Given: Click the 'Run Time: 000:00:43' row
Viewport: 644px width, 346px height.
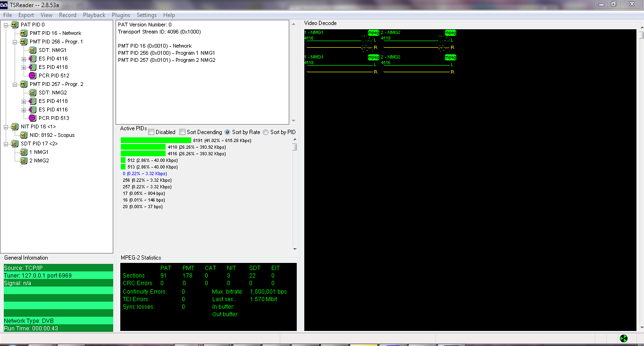Looking at the screenshot, I should click(59, 328).
